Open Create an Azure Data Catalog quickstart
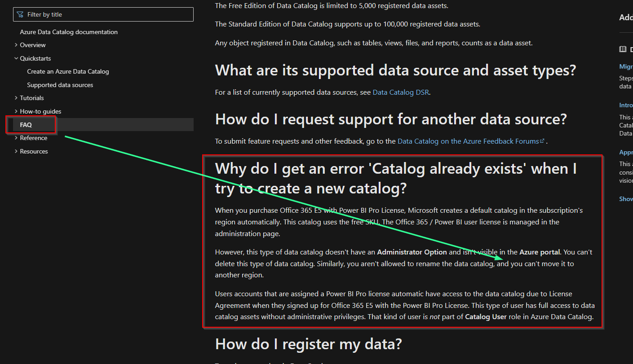 (68, 71)
